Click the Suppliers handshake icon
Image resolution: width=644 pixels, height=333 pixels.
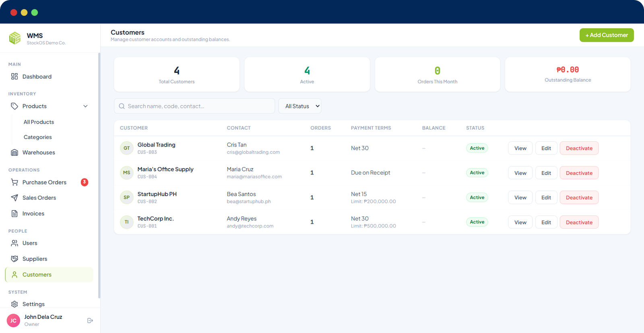point(14,259)
